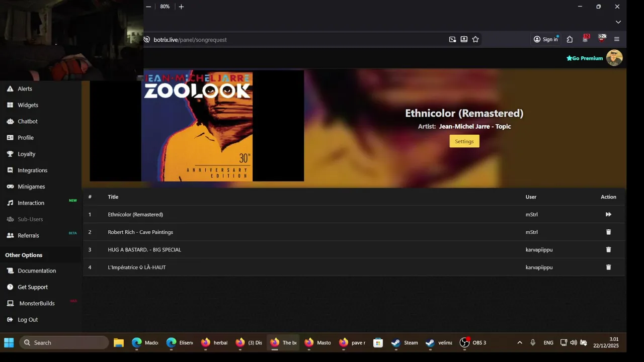Click the uBlock extension with >2k badge
Image resolution: width=644 pixels, height=362 pixels.
click(602, 38)
